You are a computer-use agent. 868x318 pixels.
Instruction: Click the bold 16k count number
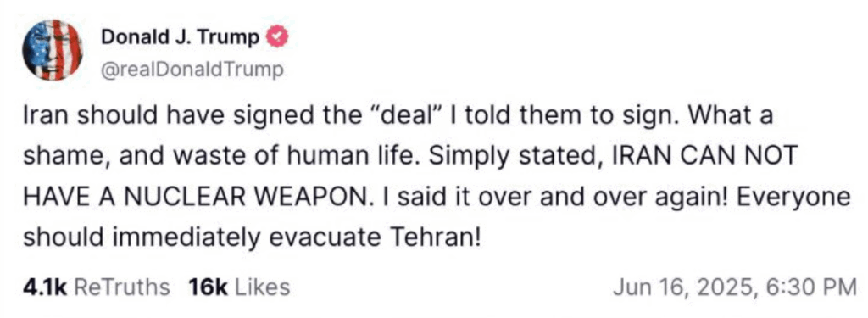(x=209, y=287)
